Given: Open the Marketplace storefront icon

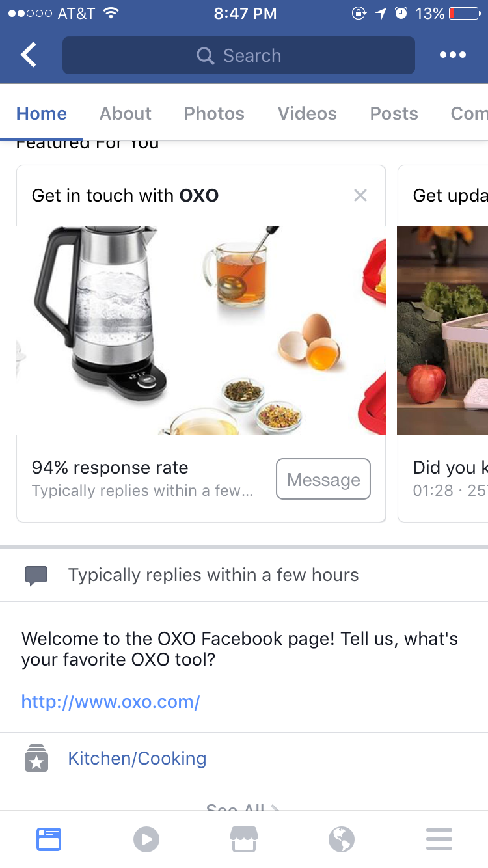Looking at the screenshot, I should point(244,839).
